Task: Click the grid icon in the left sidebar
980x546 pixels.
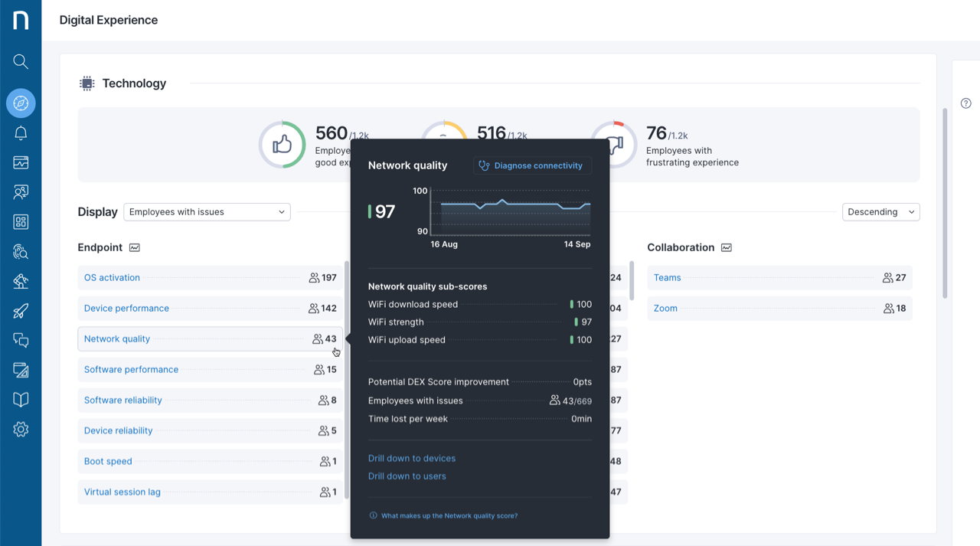Action: point(21,221)
